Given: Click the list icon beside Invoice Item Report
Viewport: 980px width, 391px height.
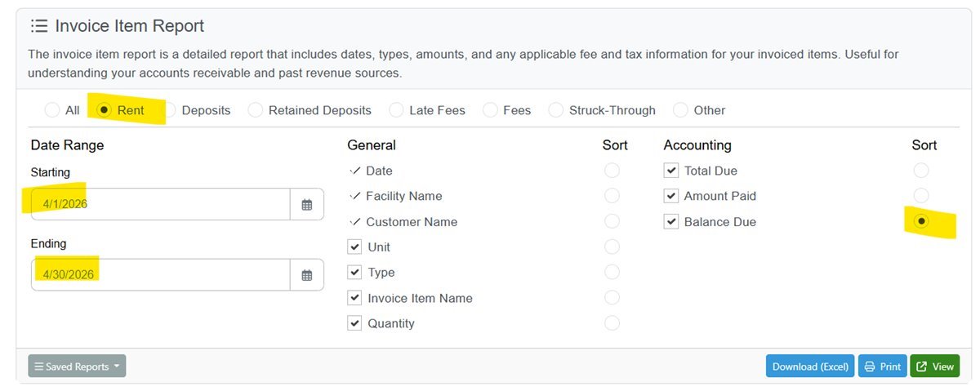Looking at the screenshot, I should point(38,26).
